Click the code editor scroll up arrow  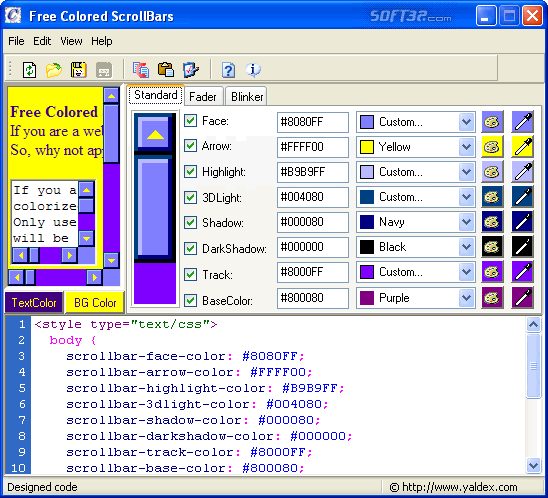534,325
